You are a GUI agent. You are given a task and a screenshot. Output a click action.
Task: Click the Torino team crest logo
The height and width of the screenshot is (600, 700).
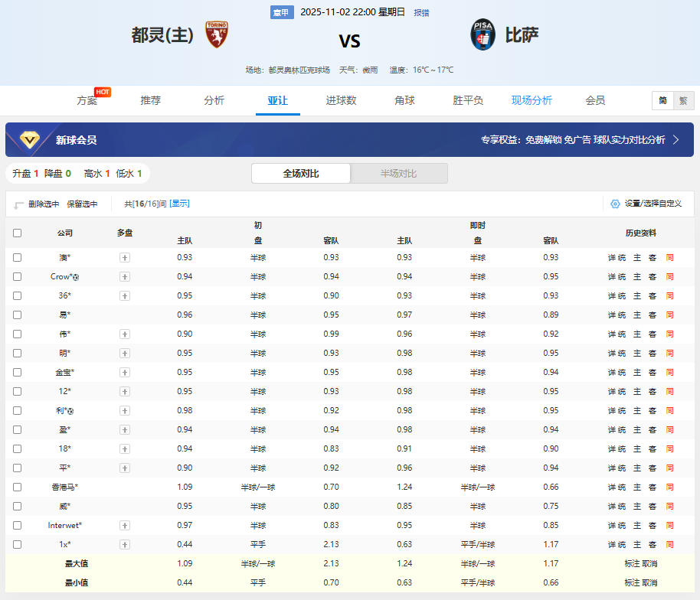[217, 35]
